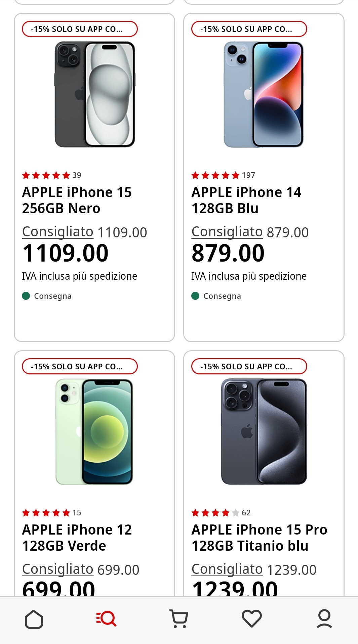
Task: Open the search catalog icon
Action: pos(107,618)
